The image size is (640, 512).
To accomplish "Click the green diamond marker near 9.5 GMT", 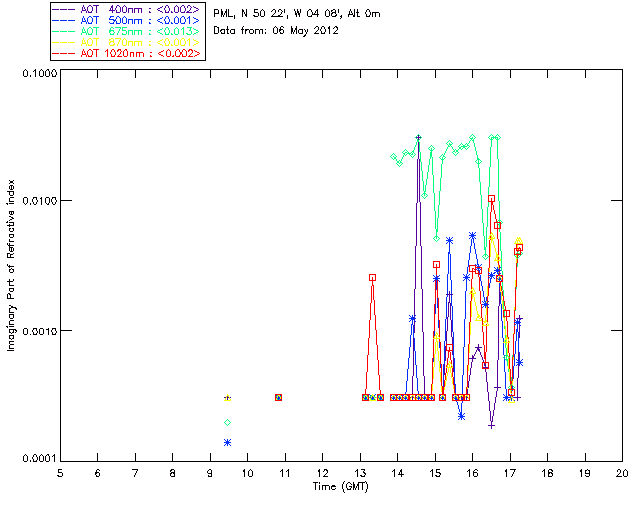I will [228, 423].
